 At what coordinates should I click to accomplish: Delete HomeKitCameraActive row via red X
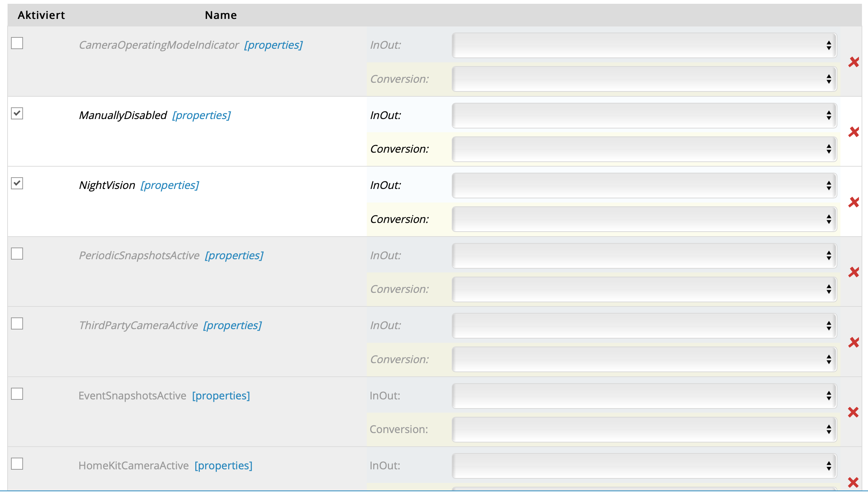click(853, 482)
